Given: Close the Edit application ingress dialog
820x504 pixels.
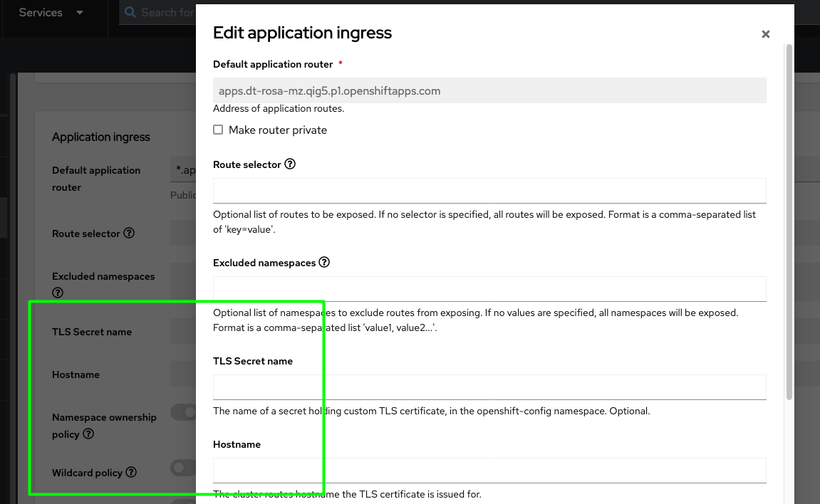Looking at the screenshot, I should pyautogui.click(x=765, y=34).
